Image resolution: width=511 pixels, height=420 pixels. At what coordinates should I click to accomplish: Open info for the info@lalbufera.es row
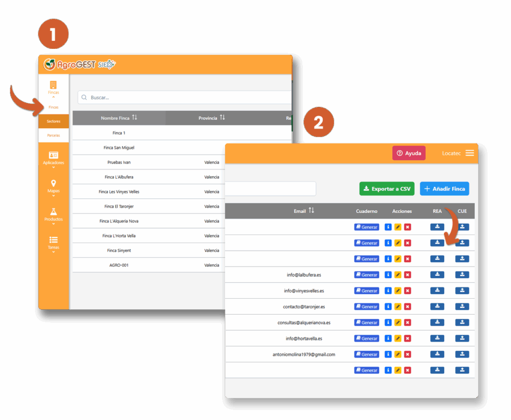pyautogui.click(x=388, y=275)
